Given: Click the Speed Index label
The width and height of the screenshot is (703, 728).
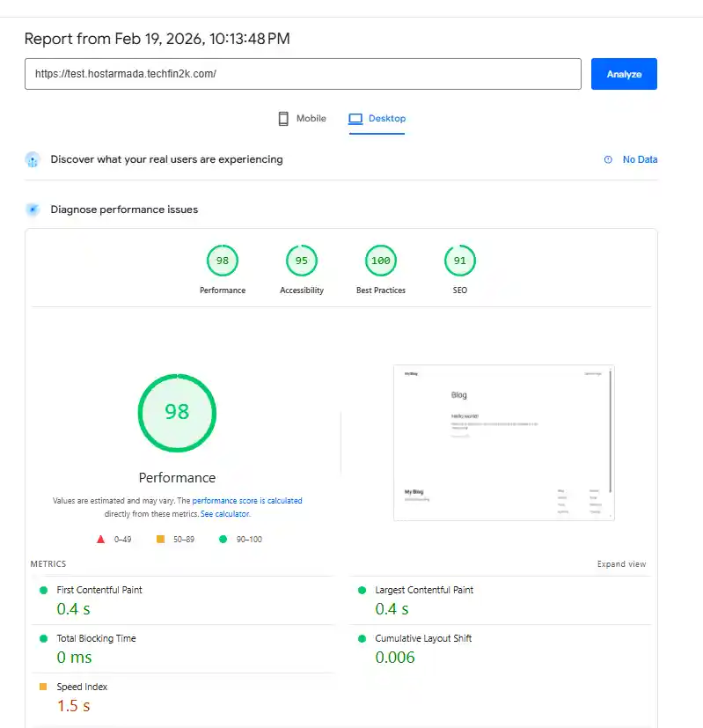Looking at the screenshot, I should (x=82, y=687).
